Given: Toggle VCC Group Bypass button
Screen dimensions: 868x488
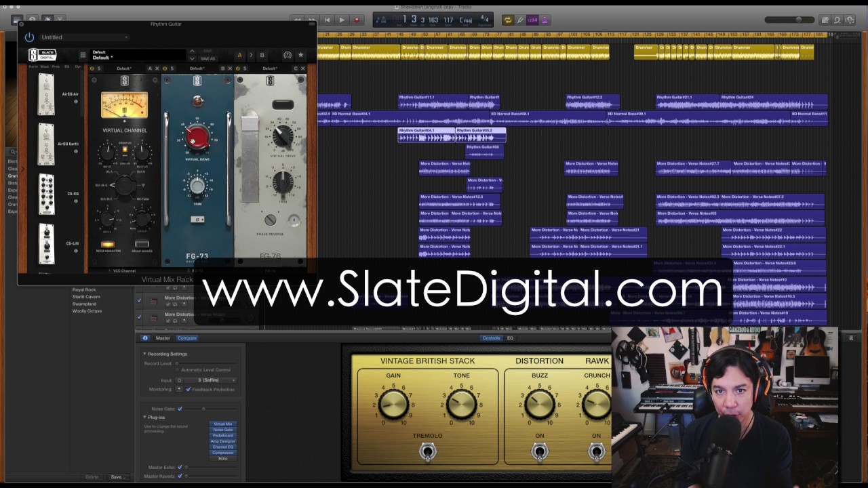Looking at the screenshot, I should click(142, 244).
